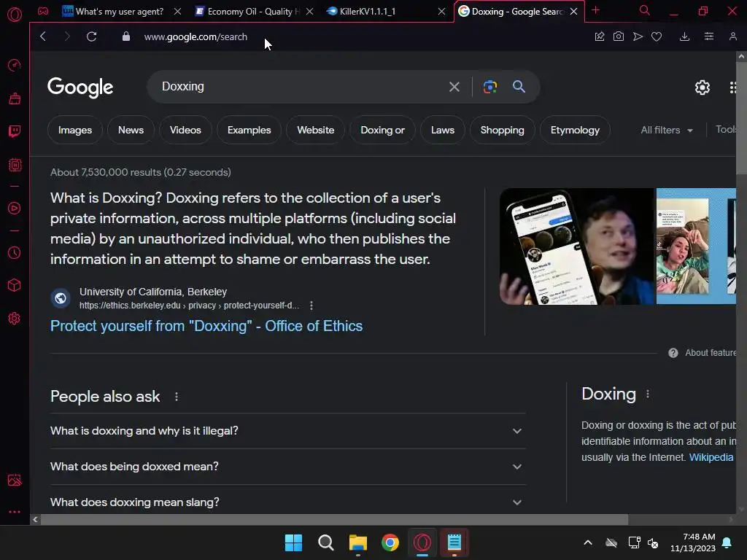
Task: Click the address bar URL
Action: [196, 36]
